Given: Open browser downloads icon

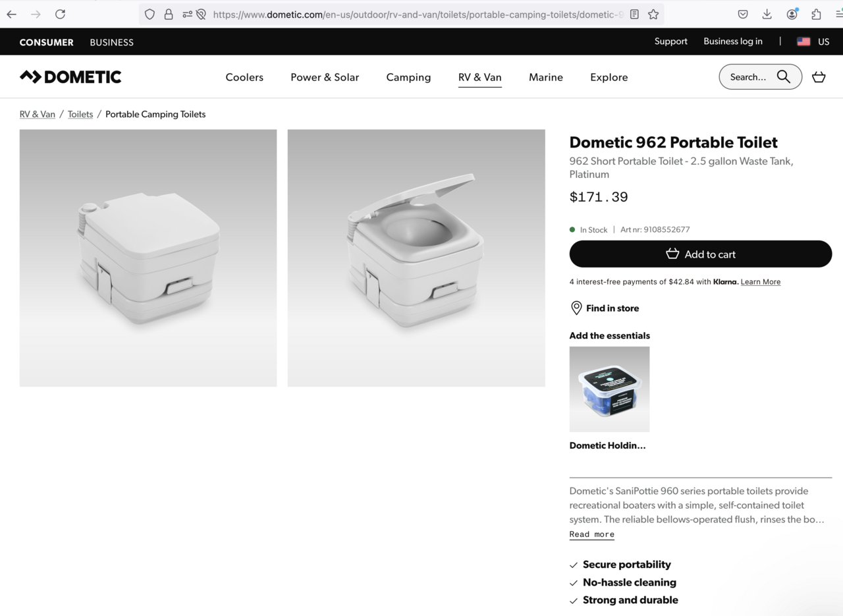Looking at the screenshot, I should click(767, 14).
